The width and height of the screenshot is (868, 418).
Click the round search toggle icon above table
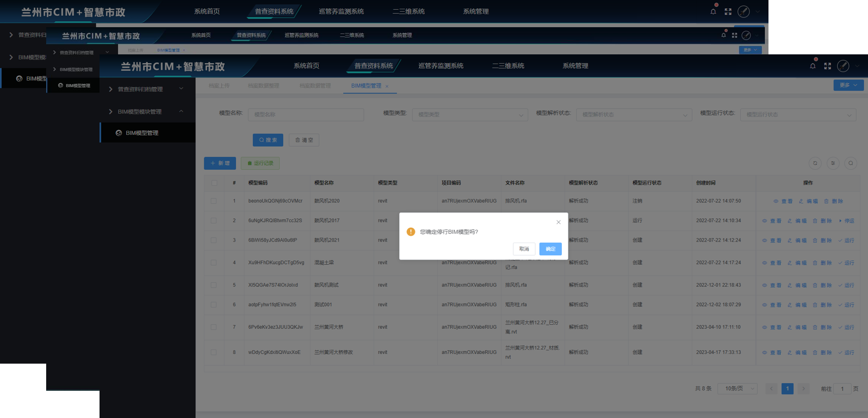851,163
